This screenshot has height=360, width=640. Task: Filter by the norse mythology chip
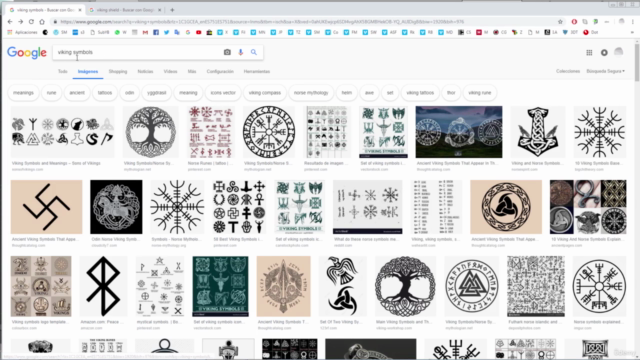[311, 93]
